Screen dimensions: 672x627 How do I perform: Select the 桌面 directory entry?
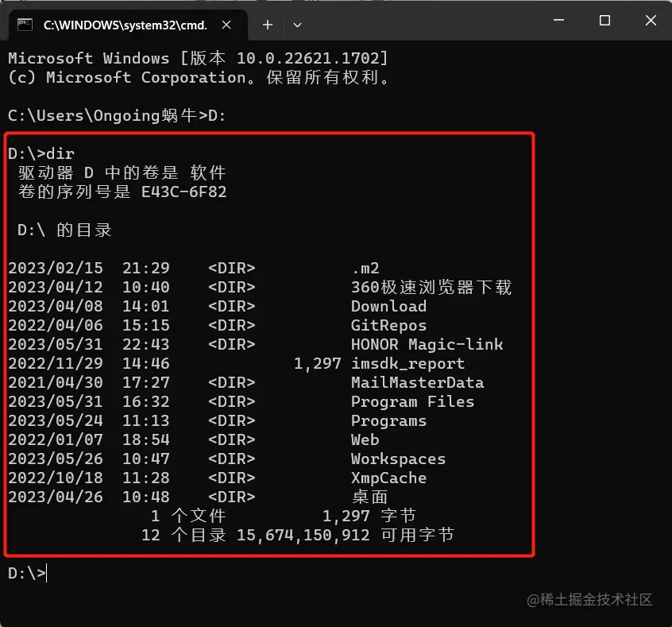[369, 497]
